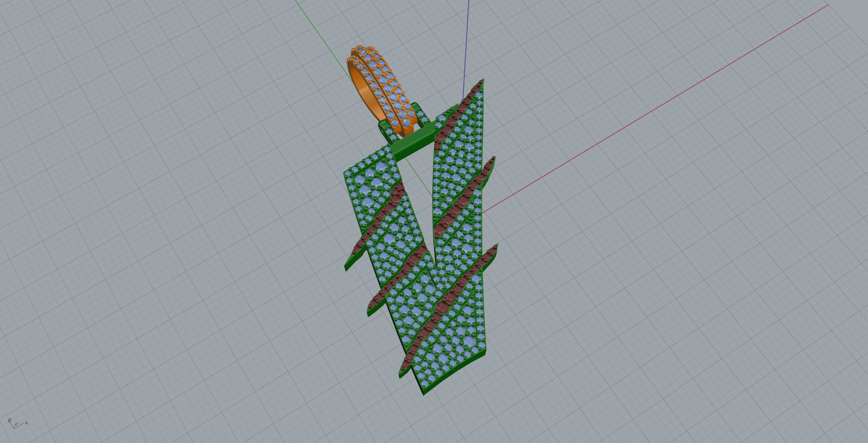868x443 pixels.
Task: Click the 'x' label on the axes icon
Action: click(26, 423)
